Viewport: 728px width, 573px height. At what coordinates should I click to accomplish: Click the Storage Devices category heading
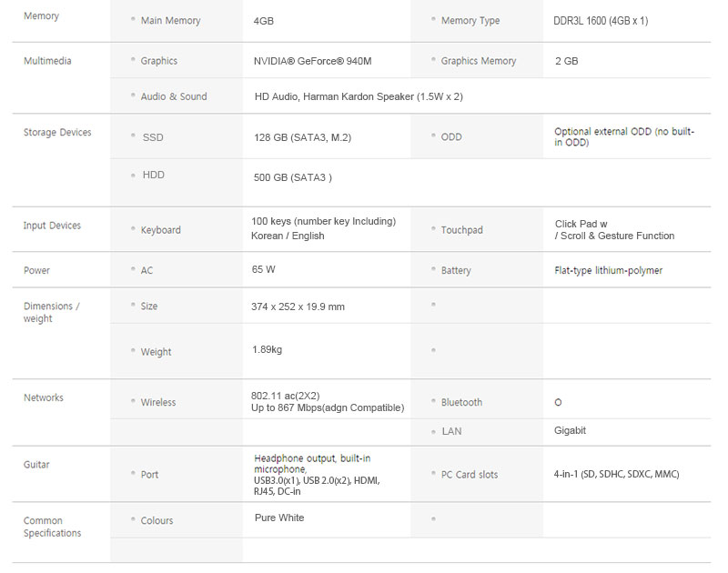[x=57, y=133]
